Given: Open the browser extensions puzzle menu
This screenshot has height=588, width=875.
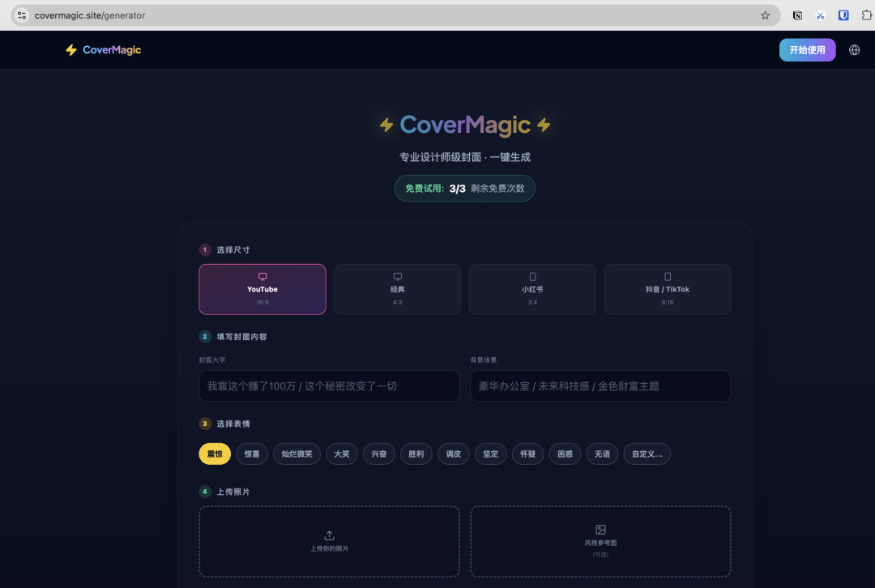Looking at the screenshot, I should (866, 15).
